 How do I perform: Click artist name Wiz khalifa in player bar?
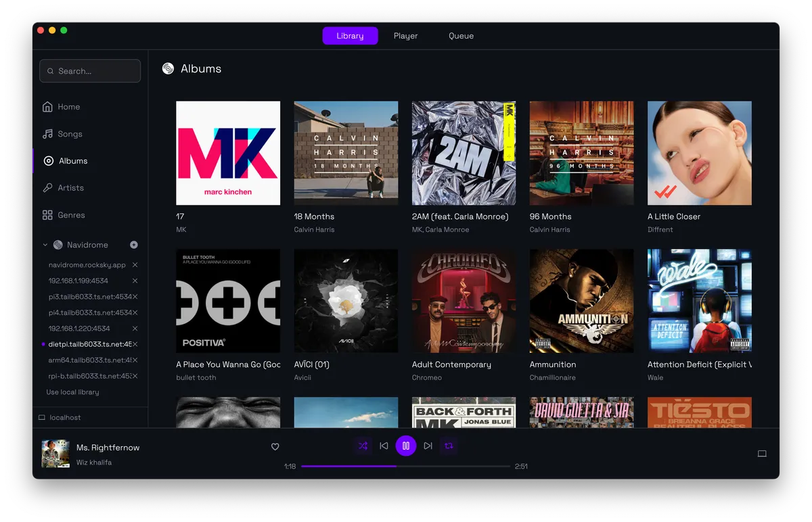pyautogui.click(x=94, y=462)
